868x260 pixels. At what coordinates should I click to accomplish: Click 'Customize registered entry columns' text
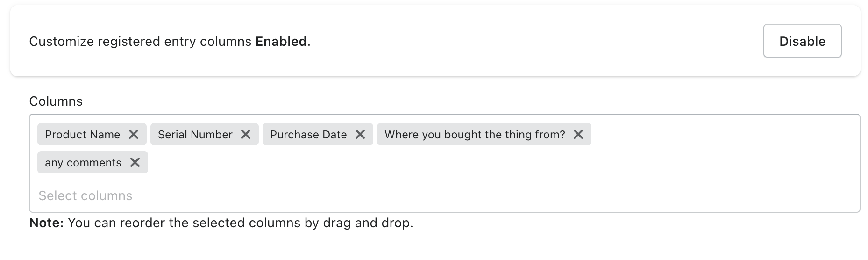[x=140, y=42]
